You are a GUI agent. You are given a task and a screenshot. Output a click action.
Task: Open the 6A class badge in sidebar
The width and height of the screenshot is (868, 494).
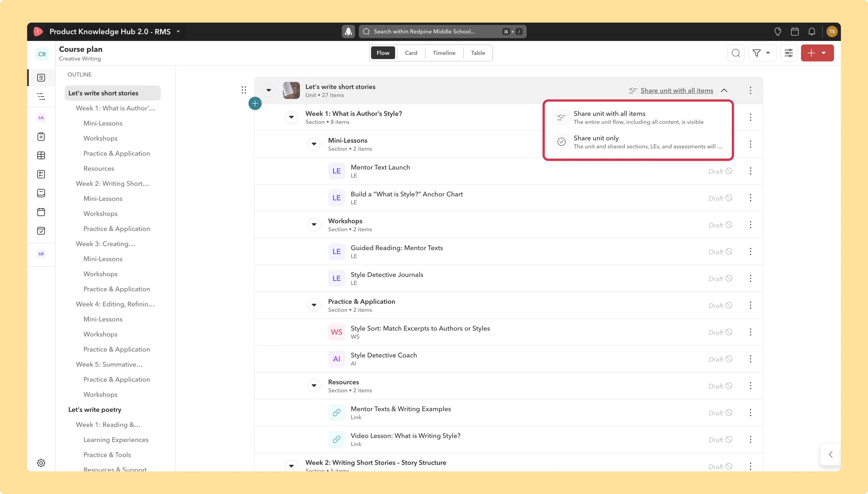tap(41, 118)
